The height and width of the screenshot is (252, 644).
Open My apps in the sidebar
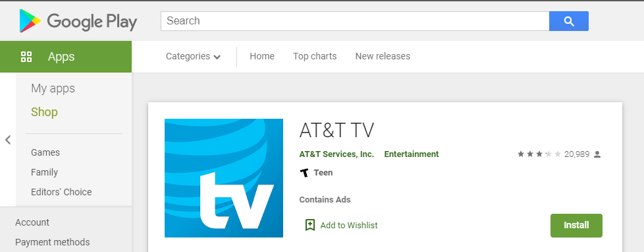53,88
